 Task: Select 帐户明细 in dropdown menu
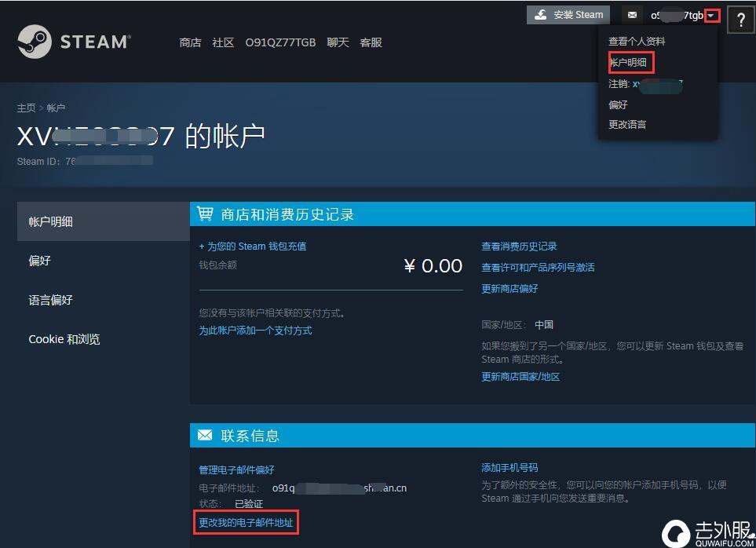628,62
